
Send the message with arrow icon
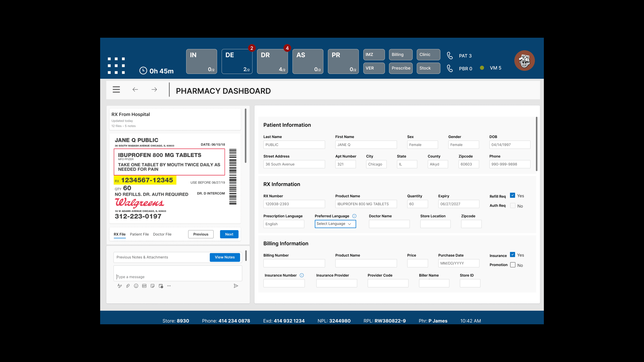tap(236, 286)
